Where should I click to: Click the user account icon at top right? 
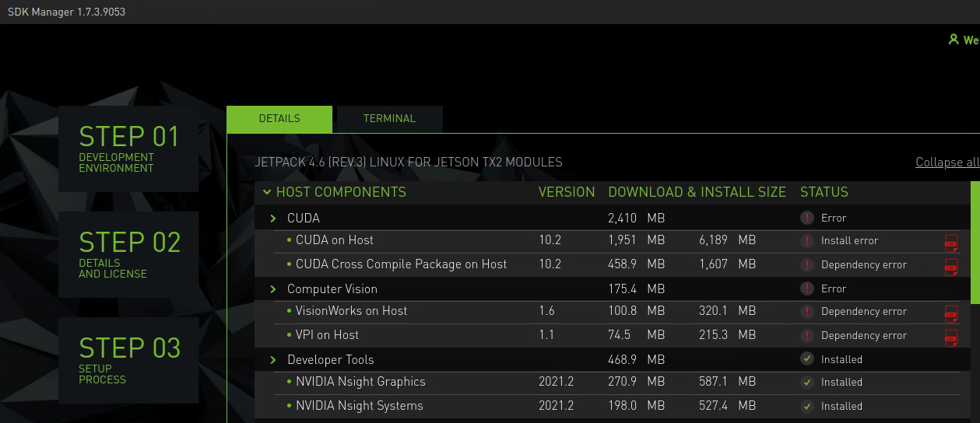[x=953, y=39]
